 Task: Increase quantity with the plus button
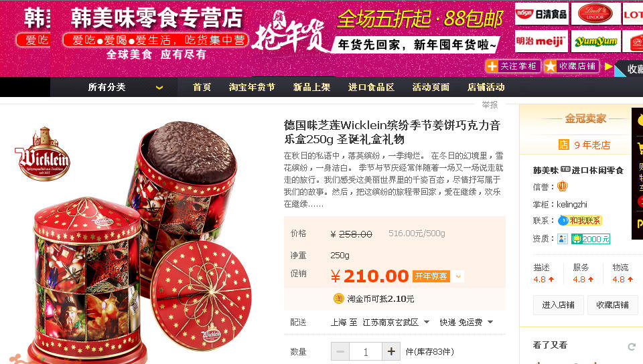tap(391, 351)
